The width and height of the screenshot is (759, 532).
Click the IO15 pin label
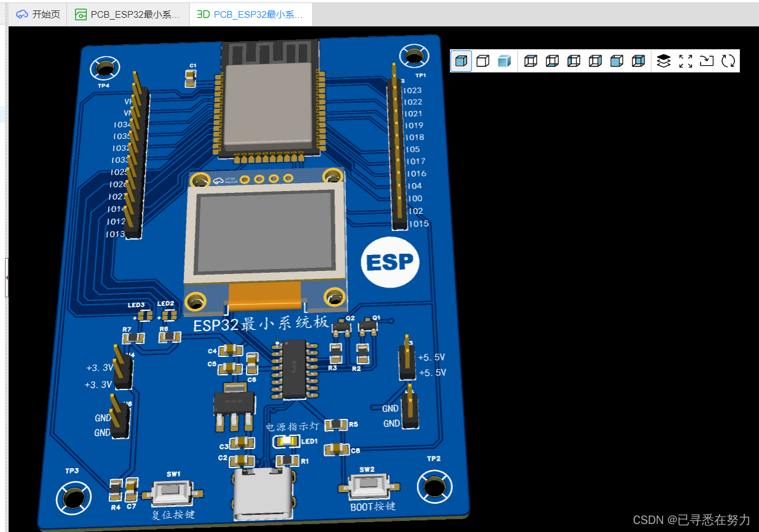pyautogui.click(x=419, y=224)
